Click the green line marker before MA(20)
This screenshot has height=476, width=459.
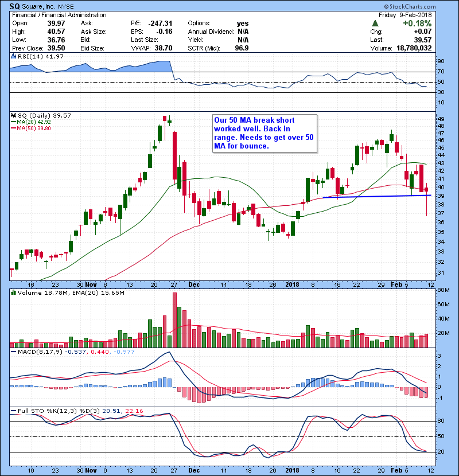(x=13, y=122)
